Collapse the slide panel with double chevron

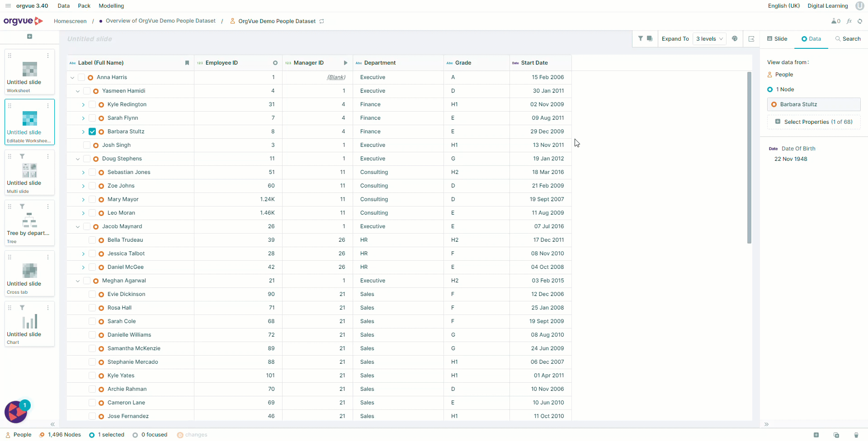click(x=52, y=424)
